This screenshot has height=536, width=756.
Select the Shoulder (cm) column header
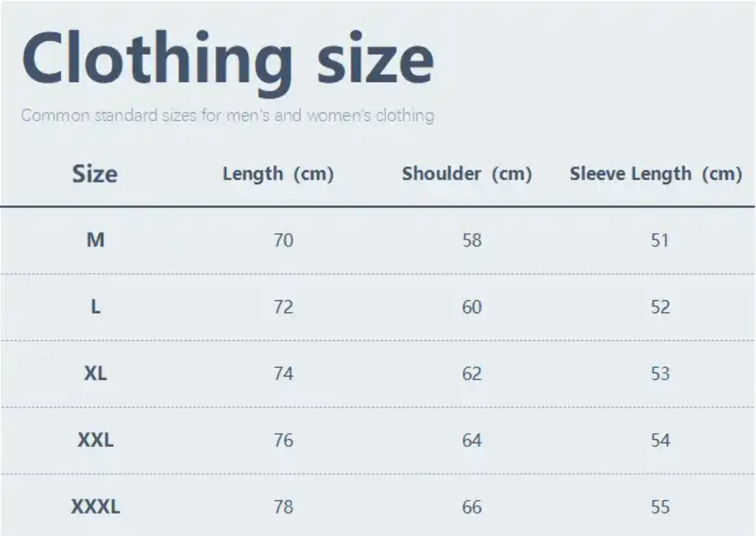click(467, 174)
